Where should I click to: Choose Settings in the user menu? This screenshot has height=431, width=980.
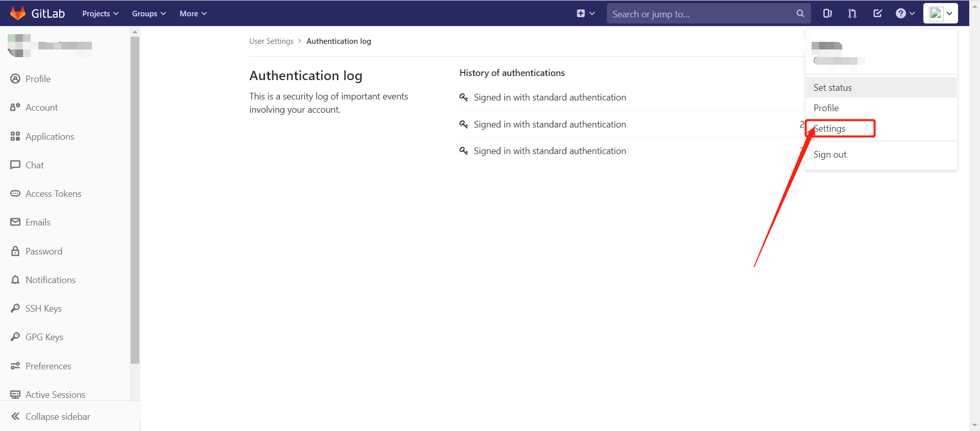881,129
